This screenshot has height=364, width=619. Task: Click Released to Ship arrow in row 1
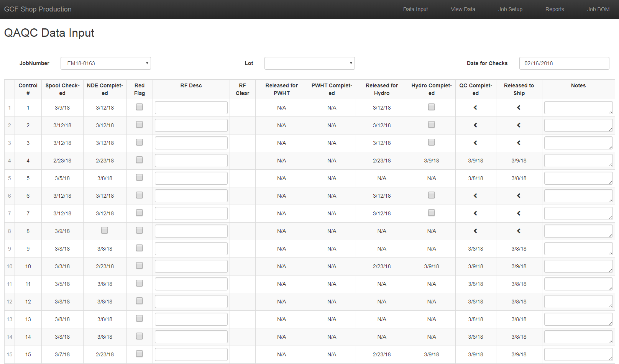coord(519,108)
